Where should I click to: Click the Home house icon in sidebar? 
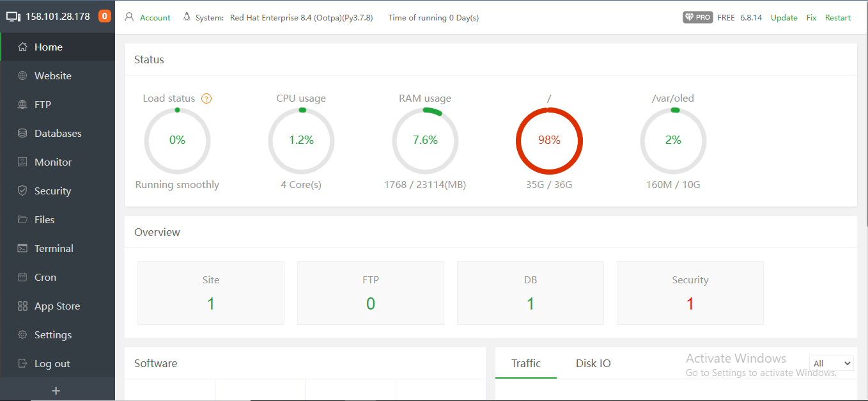pos(22,47)
